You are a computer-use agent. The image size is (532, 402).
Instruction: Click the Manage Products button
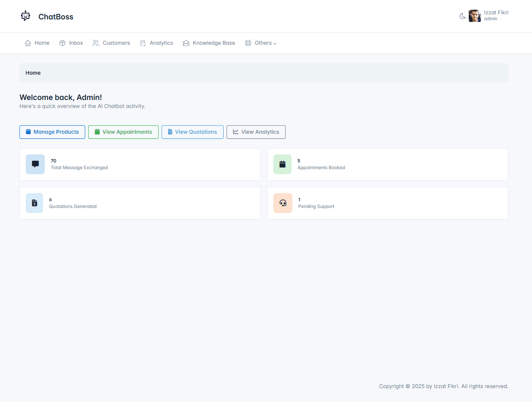[52, 132]
